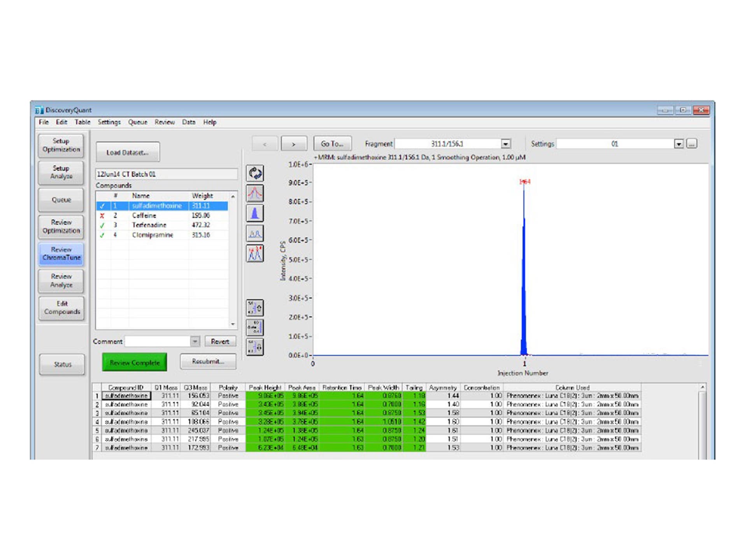
Task: Open the Review menu
Action: click(x=165, y=122)
